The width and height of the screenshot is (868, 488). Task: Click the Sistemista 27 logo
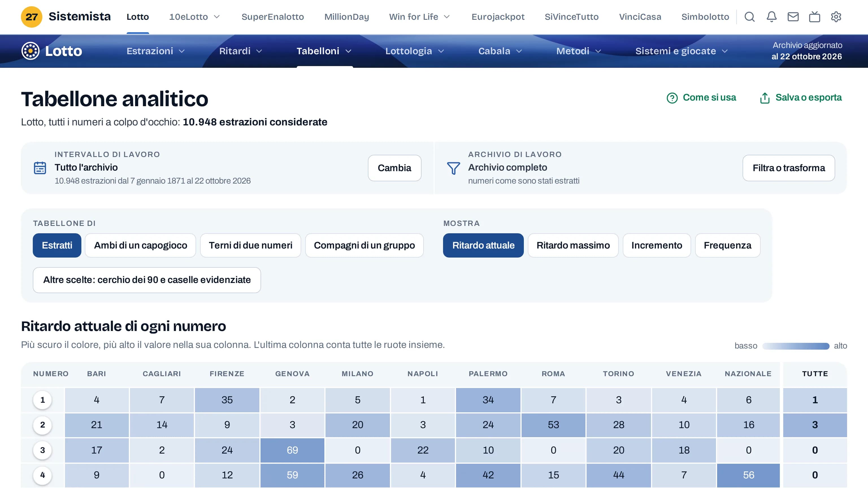pyautogui.click(x=66, y=16)
